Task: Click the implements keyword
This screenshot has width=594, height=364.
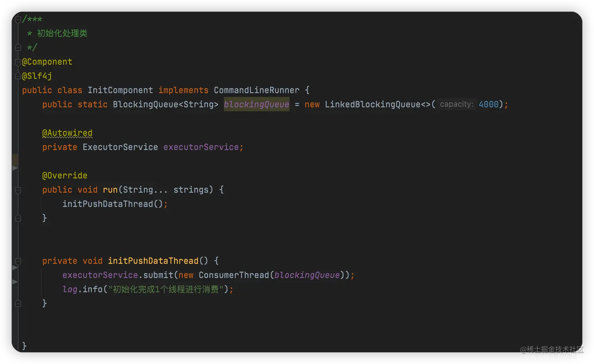Action: [183, 90]
